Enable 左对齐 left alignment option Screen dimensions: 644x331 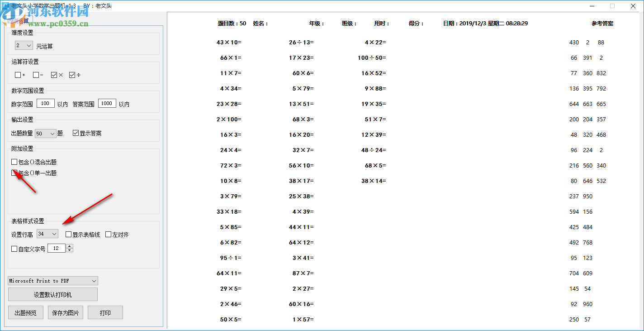(x=108, y=234)
